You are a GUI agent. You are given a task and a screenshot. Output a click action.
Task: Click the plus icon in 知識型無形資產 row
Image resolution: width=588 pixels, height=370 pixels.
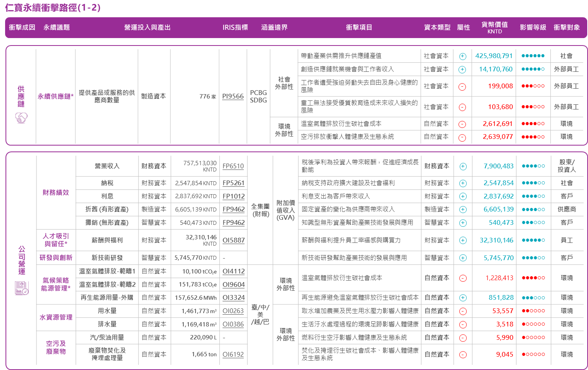pyautogui.click(x=463, y=223)
